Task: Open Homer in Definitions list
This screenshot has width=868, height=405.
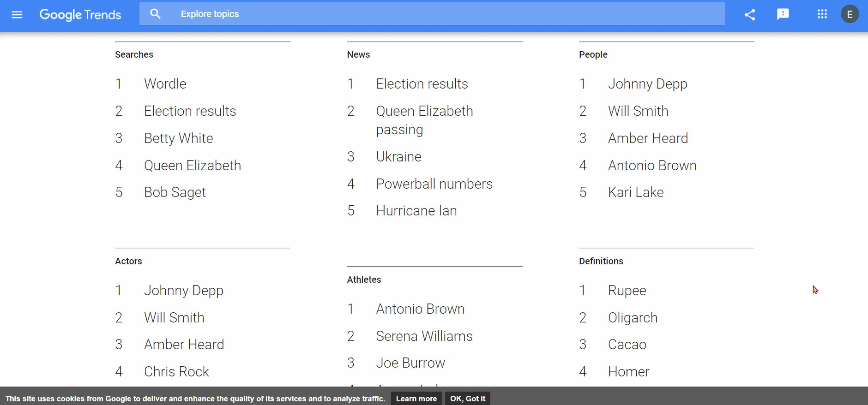Action: [629, 372]
